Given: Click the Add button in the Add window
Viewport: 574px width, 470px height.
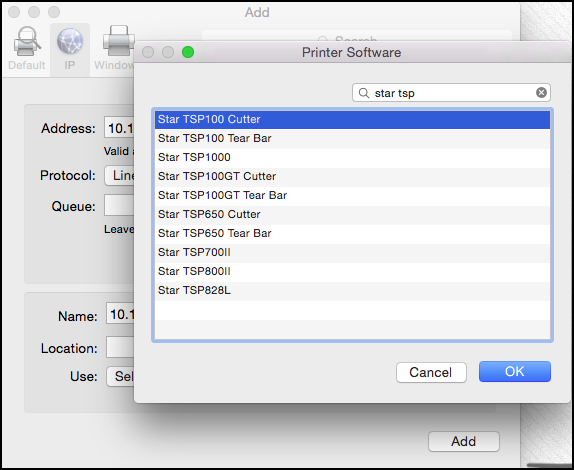Looking at the screenshot, I should coord(464,441).
